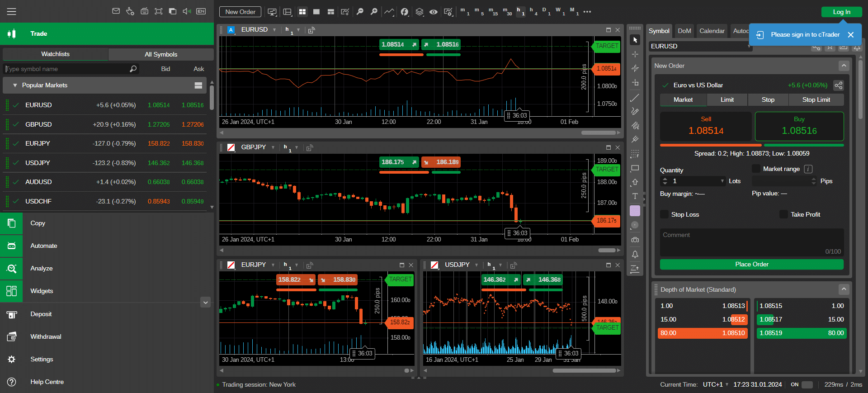Share the Euro vs US Dollar symbol

839,85
